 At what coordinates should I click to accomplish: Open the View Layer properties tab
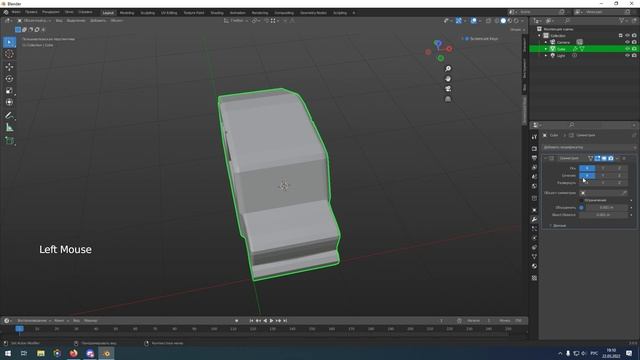click(534, 167)
